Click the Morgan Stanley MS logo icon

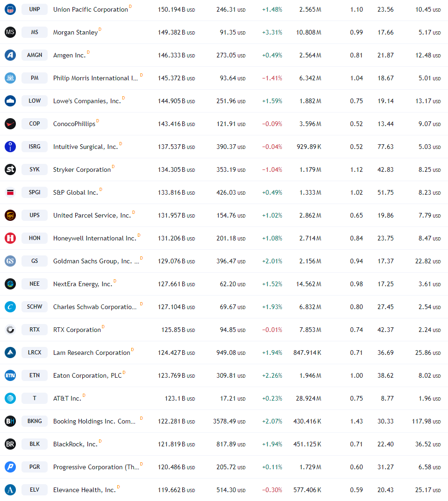pyautogui.click(x=10, y=32)
